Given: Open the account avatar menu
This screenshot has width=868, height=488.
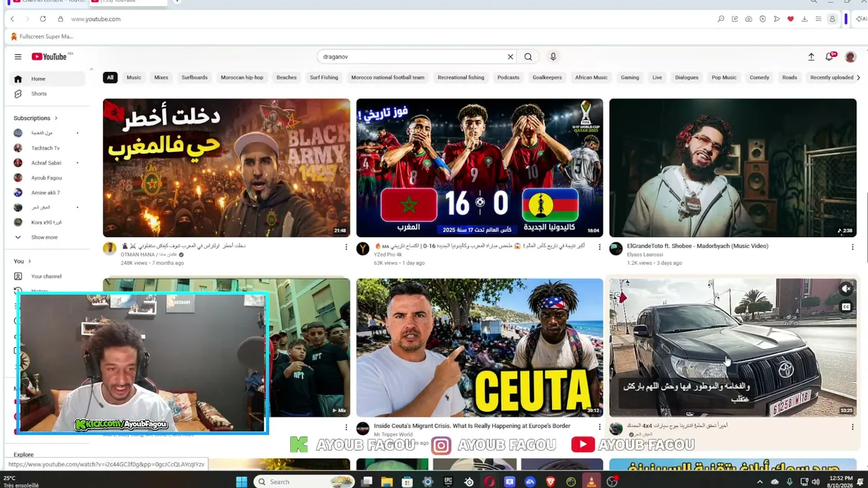Looking at the screenshot, I should 850,57.
